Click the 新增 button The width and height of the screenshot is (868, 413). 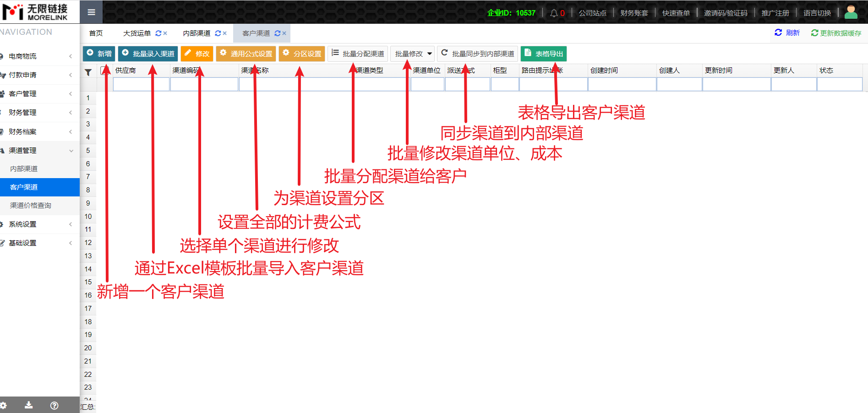99,54
